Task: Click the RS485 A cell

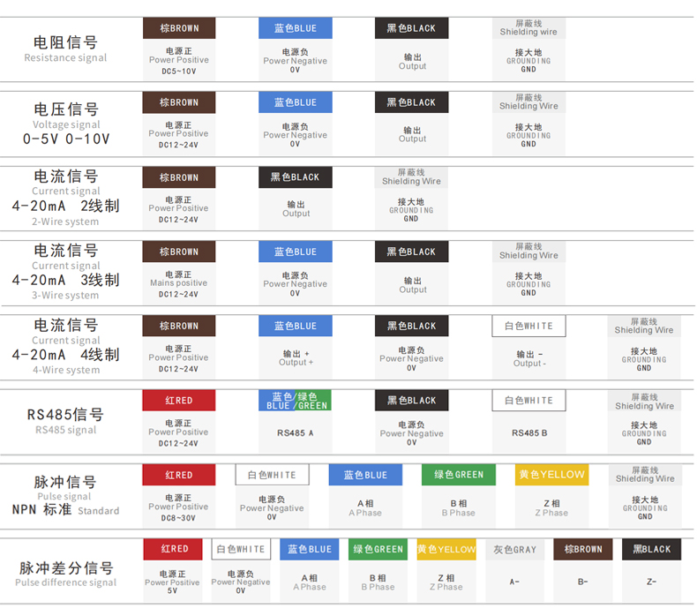Action: point(296,433)
